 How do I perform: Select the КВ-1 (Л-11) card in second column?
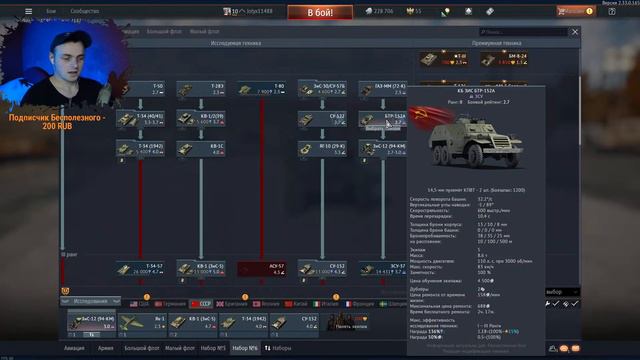point(201,119)
